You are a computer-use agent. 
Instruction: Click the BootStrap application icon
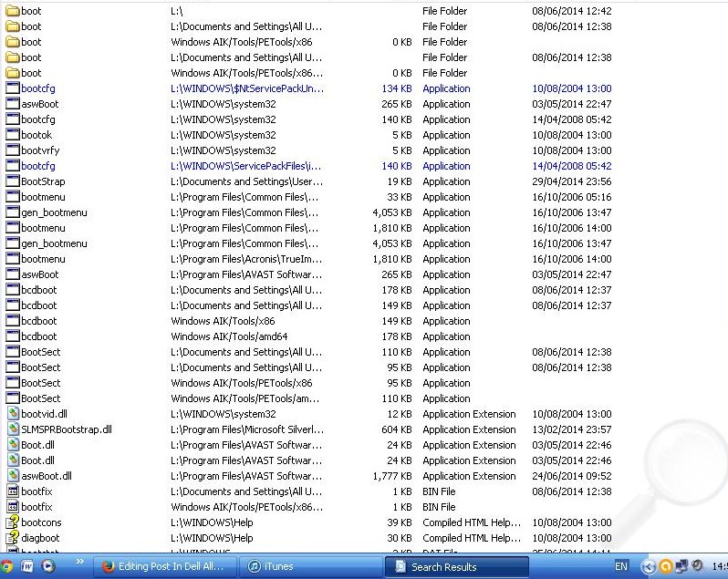[13, 181]
